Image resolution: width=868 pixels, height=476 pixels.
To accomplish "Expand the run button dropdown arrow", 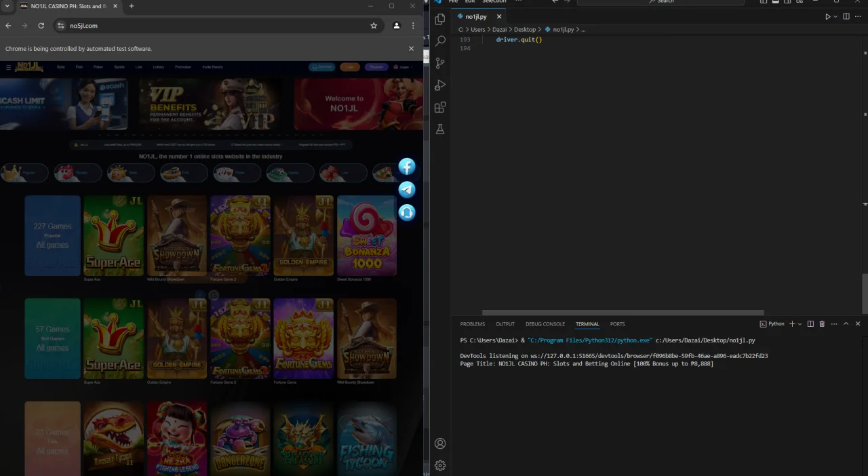I will (x=835, y=16).
